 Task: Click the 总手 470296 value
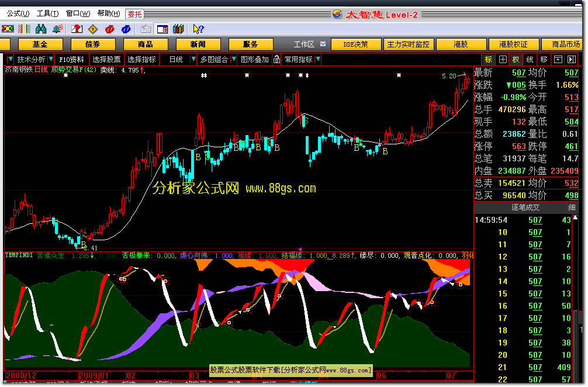coord(512,109)
